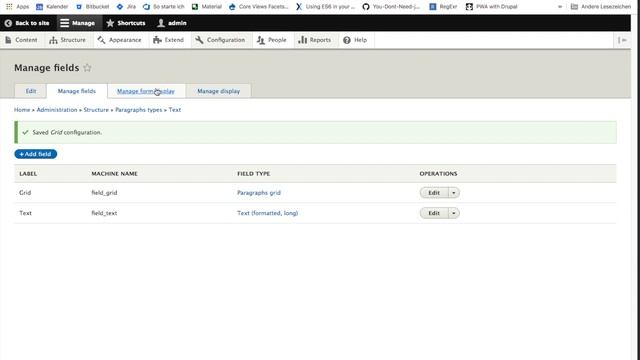Open the 'Using ES6 in your' bookmark

point(325,7)
